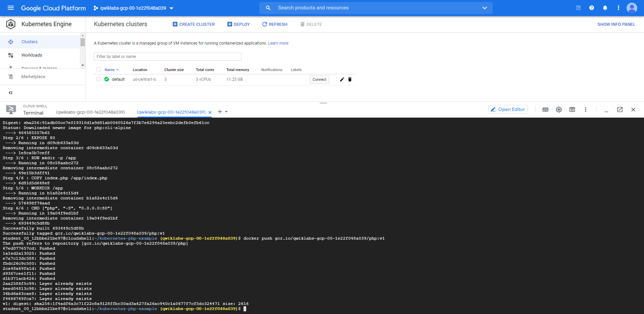Focus the Search products and resources field

coord(376,8)
